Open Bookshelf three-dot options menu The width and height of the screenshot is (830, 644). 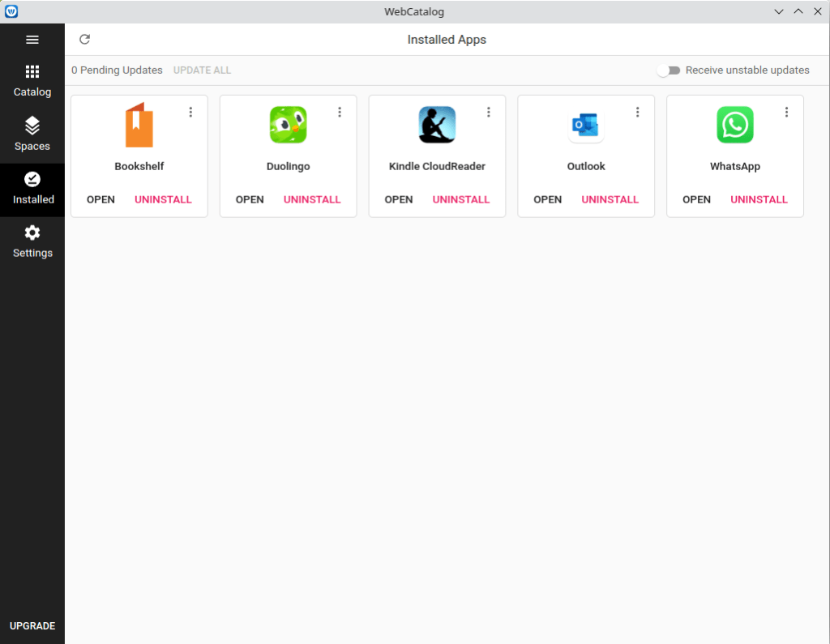(x=190, y=113)
